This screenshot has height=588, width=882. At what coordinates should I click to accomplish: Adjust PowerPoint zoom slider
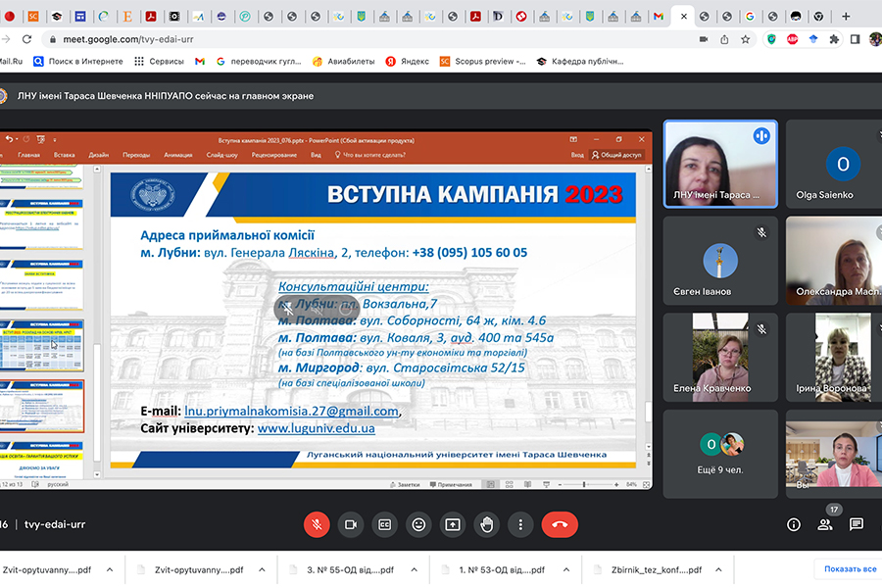(584, 484)
